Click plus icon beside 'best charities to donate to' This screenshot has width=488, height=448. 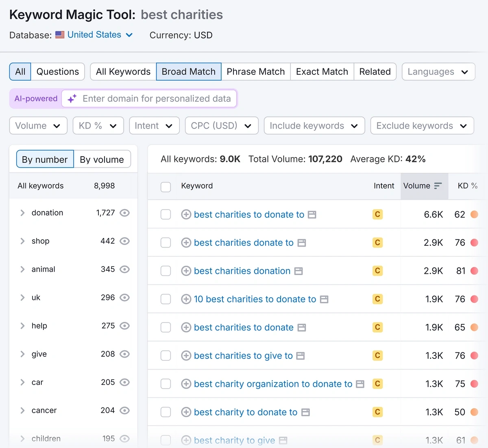pos(186,214)
